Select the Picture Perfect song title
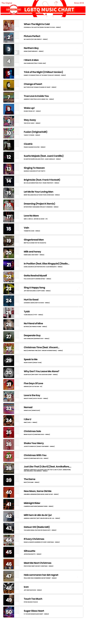 [x=32, y=36]
